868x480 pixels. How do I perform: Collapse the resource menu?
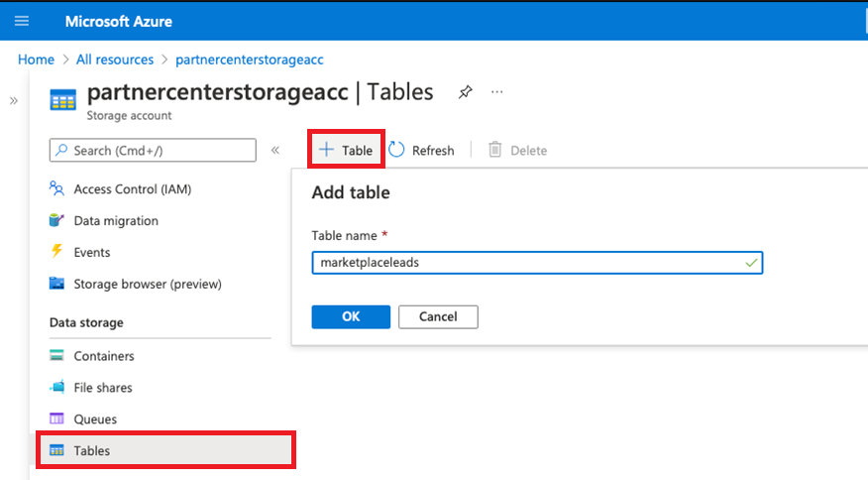point(275,150)
